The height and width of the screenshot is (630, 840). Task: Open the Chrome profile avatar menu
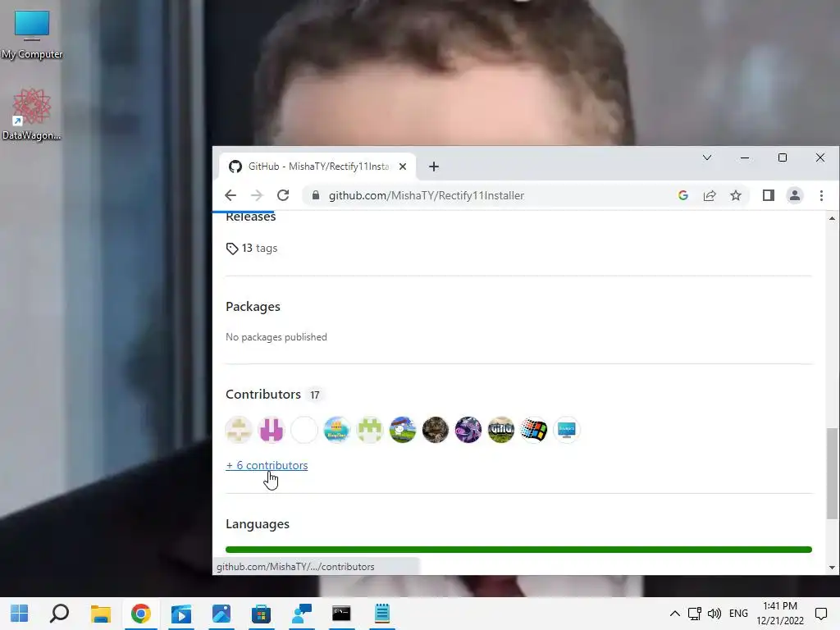794,195
